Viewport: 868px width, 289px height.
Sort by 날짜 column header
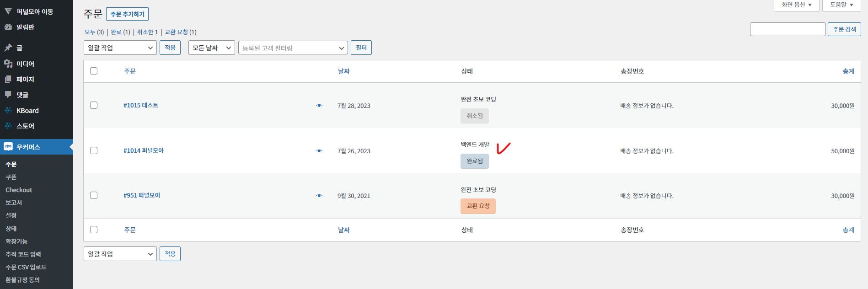(x=343, y=71)
